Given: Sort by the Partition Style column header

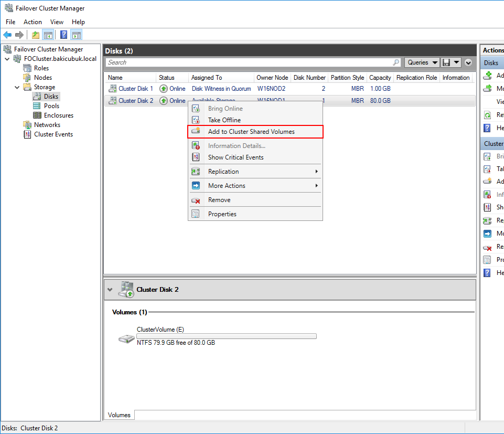Looking at the screenshot, I should click(x=347, y=78).
